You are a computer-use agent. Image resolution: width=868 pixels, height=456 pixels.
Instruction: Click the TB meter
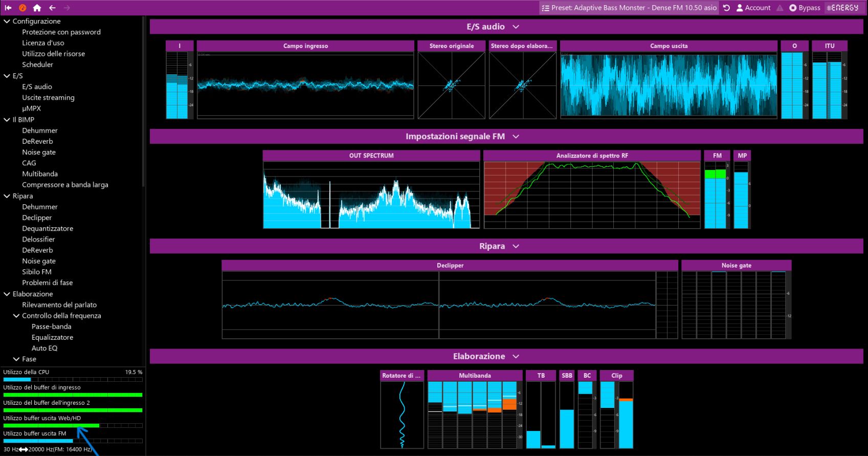(x=541, y=415)
